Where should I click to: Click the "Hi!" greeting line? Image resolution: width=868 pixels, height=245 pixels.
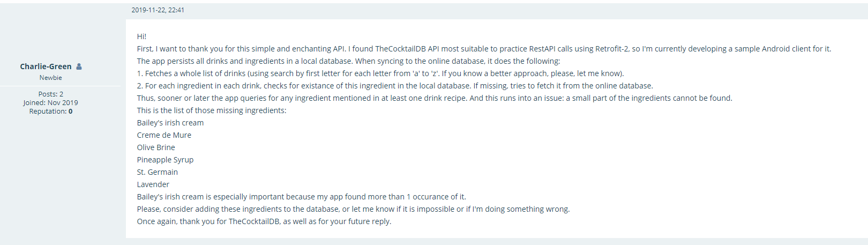141,36
